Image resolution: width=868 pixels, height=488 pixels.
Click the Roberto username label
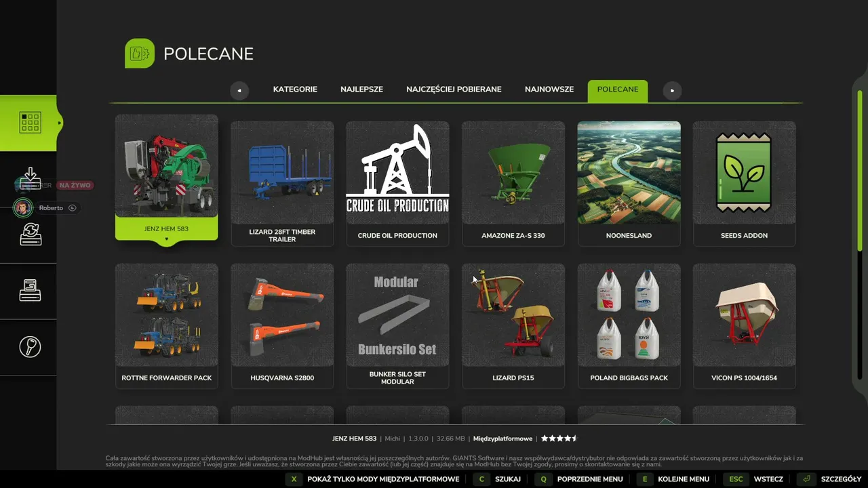[x=51, y=208]
